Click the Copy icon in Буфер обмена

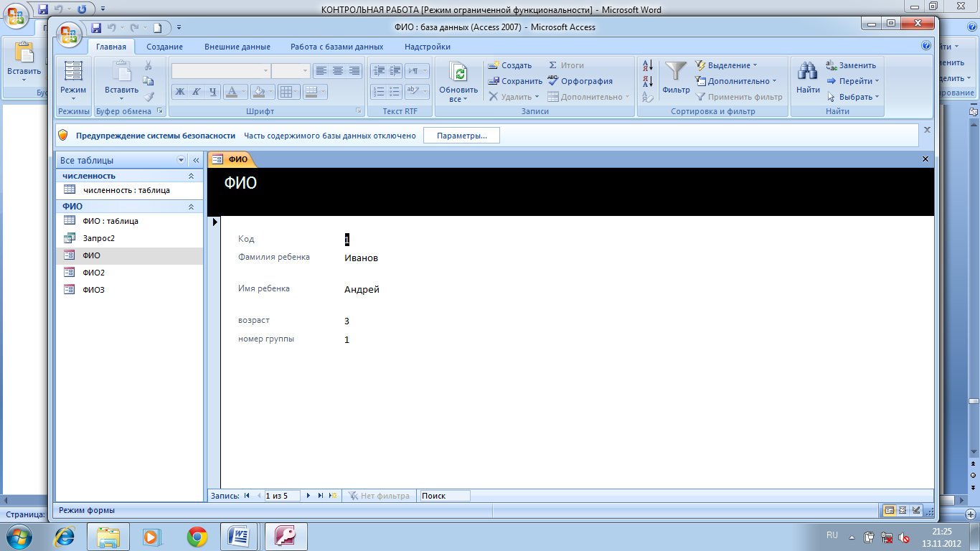coord(149,80)
